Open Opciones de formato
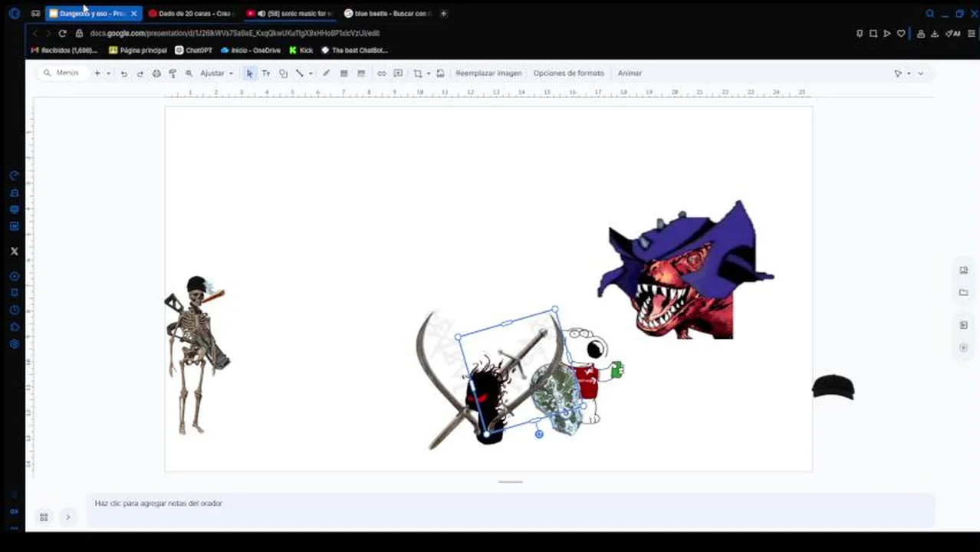This screenshot has height=552, width=980. 568,74
